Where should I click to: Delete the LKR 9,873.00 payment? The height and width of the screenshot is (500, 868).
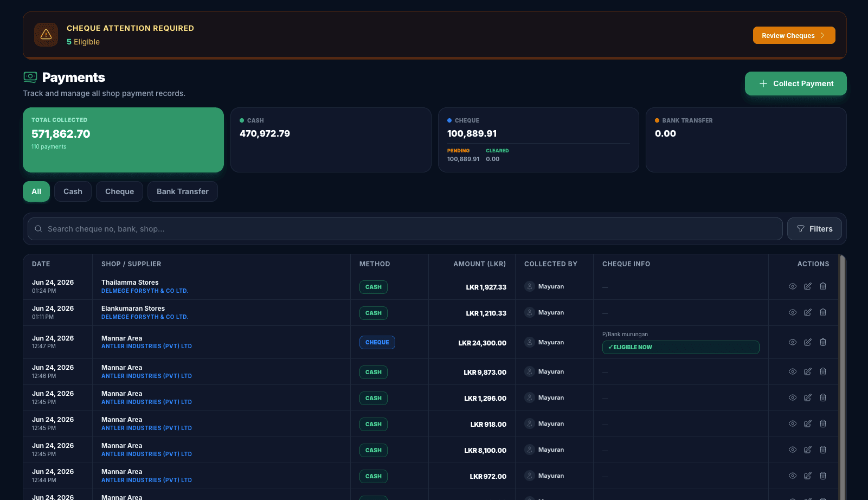tap(823, 371)
